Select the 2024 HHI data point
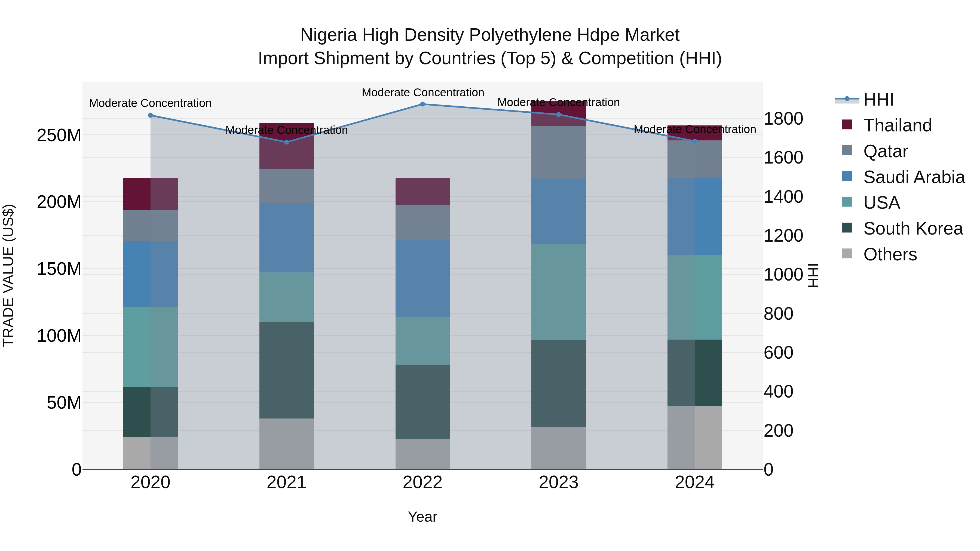This screenshot has width=980, height=551. tap(695, 141)
